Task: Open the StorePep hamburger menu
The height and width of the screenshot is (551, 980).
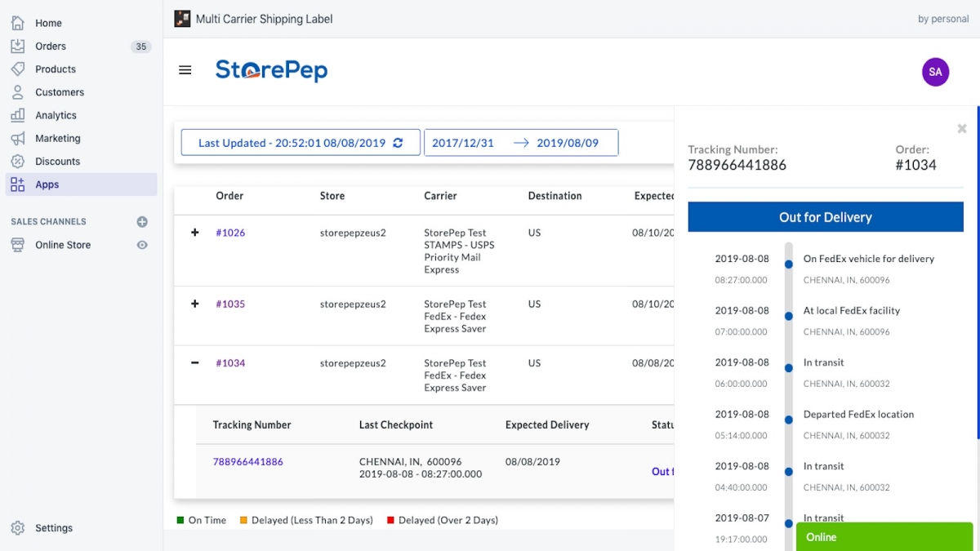Action: point(185,70)
